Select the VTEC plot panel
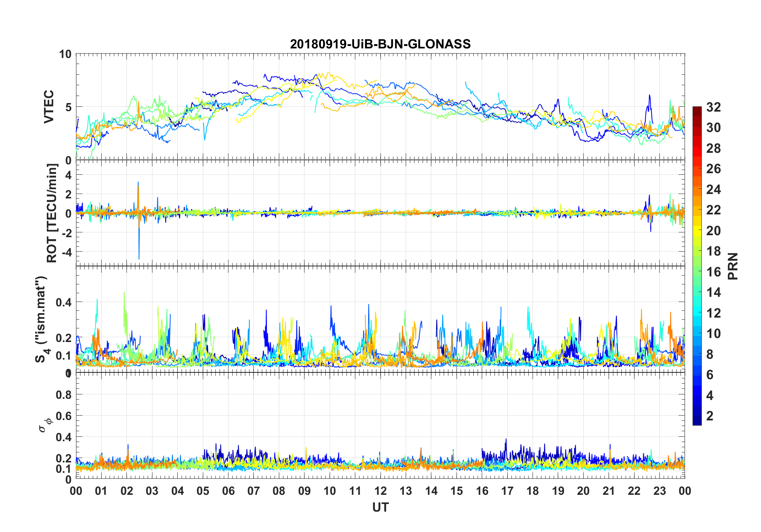 click(x=380, y=107)
